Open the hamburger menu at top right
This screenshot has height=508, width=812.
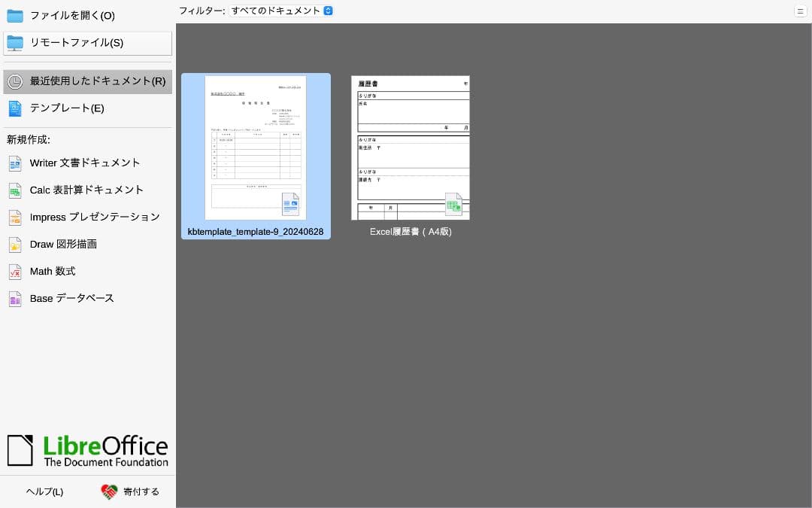coord(800,11)
